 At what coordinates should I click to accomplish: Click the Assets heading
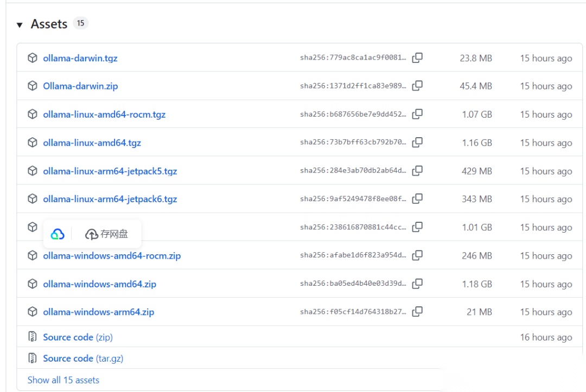point(49,24)
